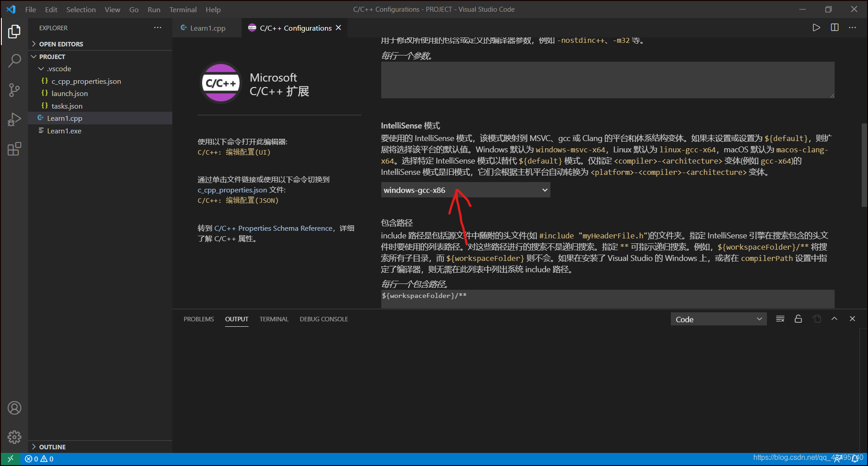Close the C/C++ Configurations tab

(338, 28)
